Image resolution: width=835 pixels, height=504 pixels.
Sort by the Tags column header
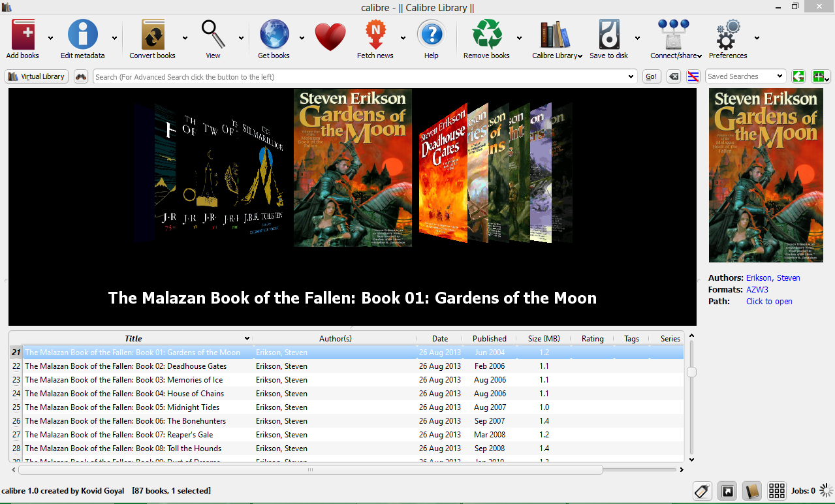point(631,338)
